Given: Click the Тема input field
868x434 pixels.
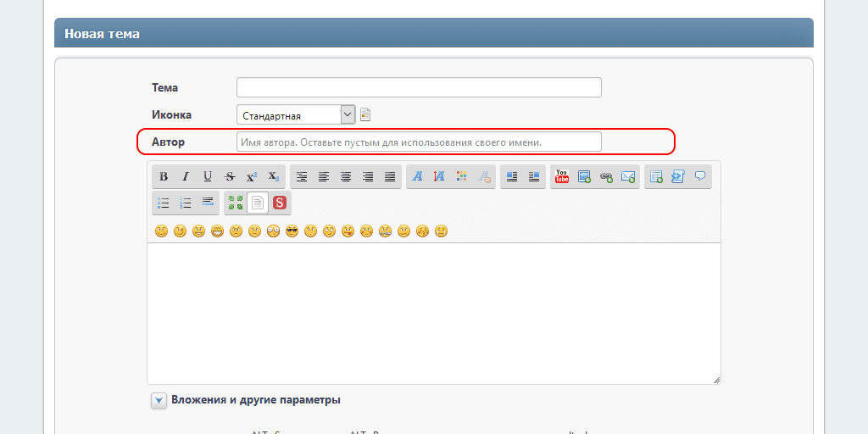Looking at the screenshot, I should tap(419, 87).
